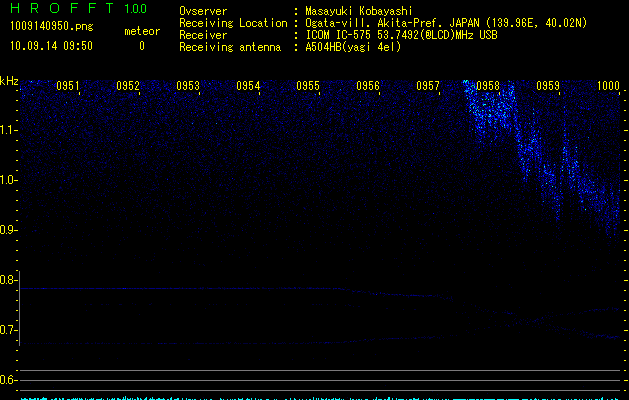Click the 0.9 kHz axis label
629x400 pixels.
pyautogui.click(x=7, y=229)
